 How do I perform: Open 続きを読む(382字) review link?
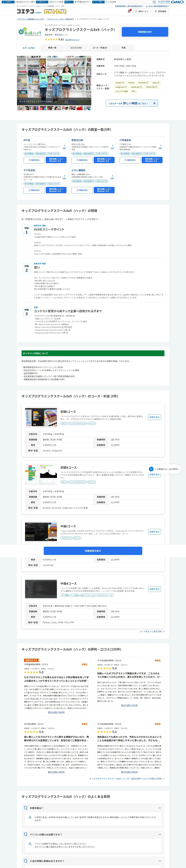(56, 772)
